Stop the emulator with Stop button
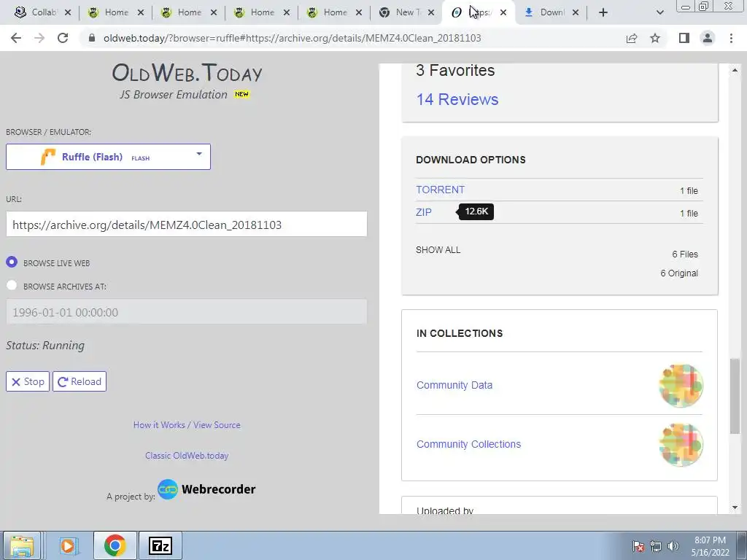 point(28,381)
